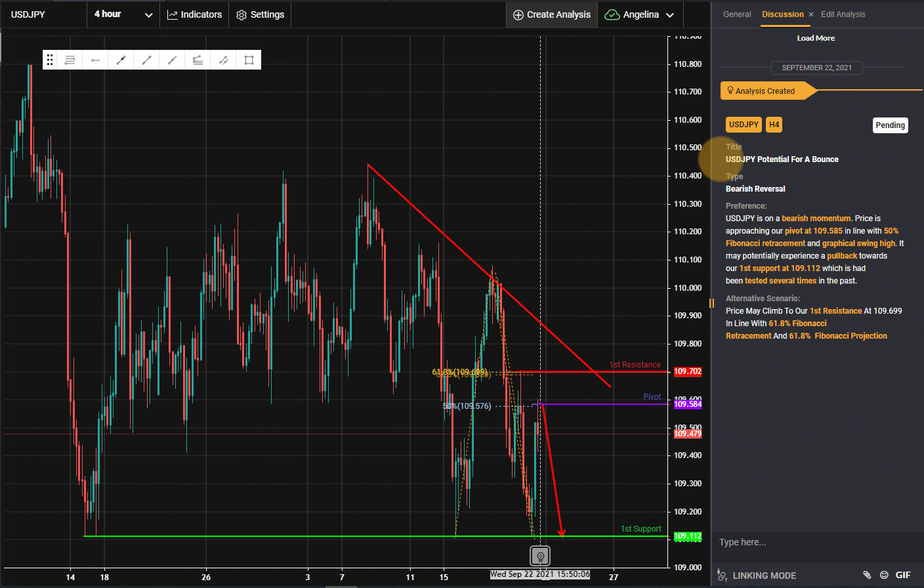Select the extended line drawing tool

coord(172,60)
